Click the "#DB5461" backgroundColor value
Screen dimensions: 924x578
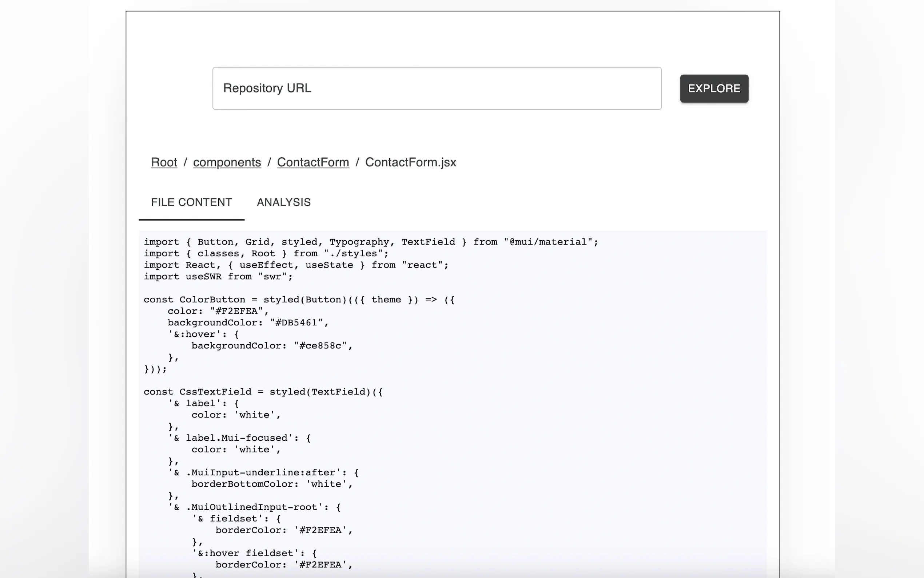297,322
